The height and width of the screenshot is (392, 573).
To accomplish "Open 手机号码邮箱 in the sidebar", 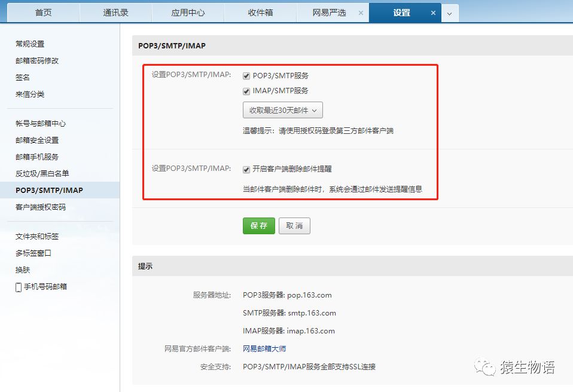I will coord(45,286).
